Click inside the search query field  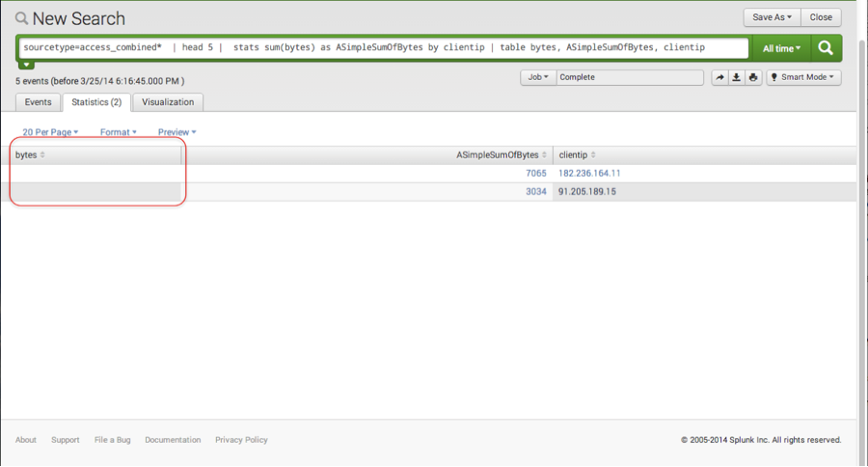pos(386,47)
